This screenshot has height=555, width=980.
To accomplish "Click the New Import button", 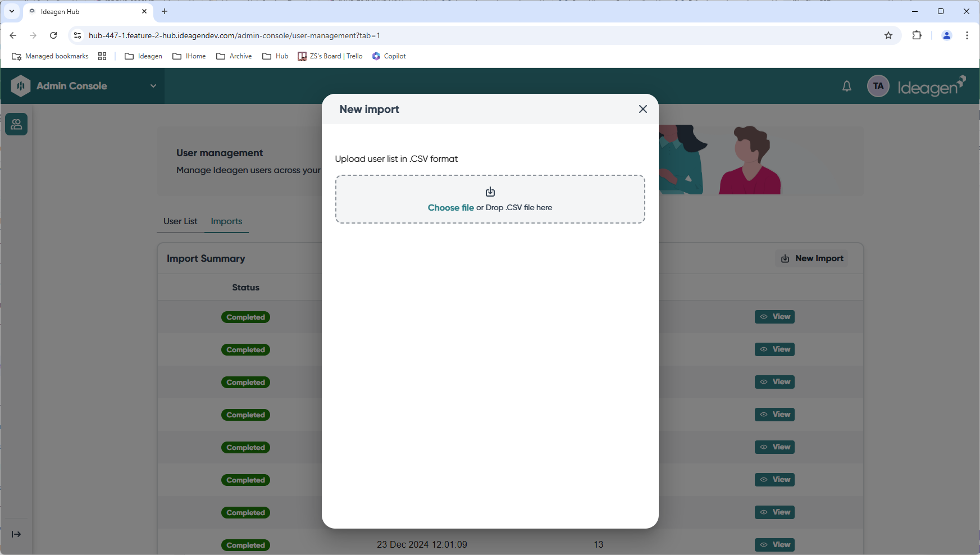I will (812, 258).
